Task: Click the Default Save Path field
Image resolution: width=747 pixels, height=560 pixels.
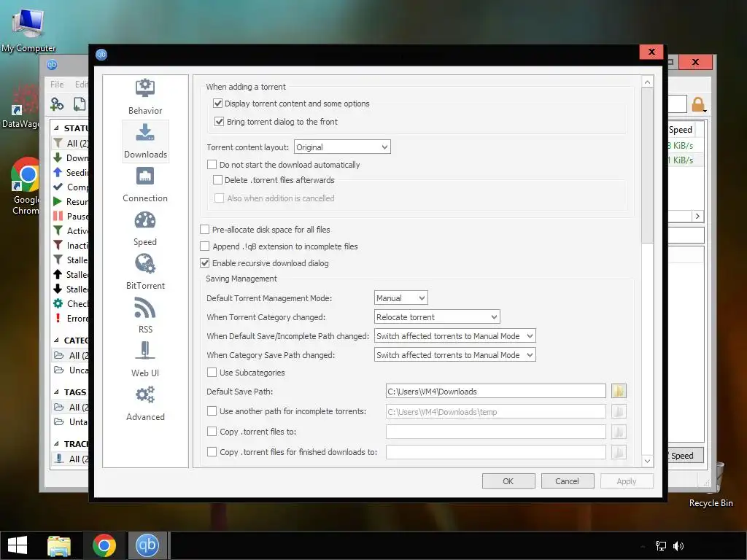Action: [495, 392]
